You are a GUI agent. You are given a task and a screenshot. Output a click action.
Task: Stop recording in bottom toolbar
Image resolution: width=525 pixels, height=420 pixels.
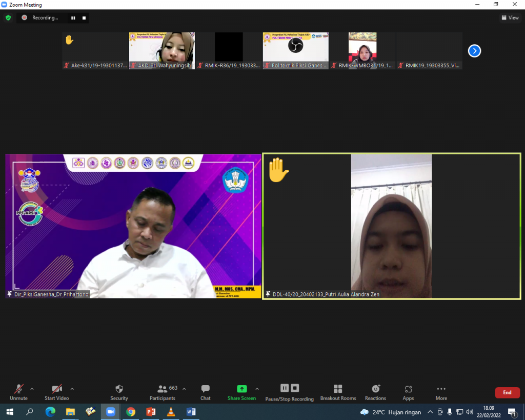(295, 388)
